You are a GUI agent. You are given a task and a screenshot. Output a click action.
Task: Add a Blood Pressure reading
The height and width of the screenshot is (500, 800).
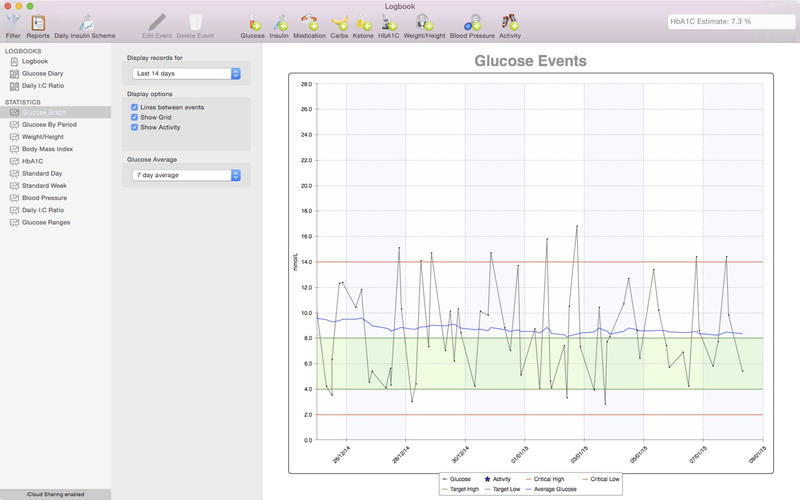(x=471, y=24)
